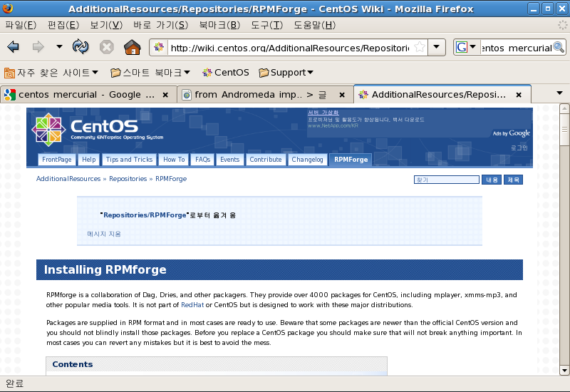
Task: Expand the Support bookmark folder
Action: [x=286, y=73]
